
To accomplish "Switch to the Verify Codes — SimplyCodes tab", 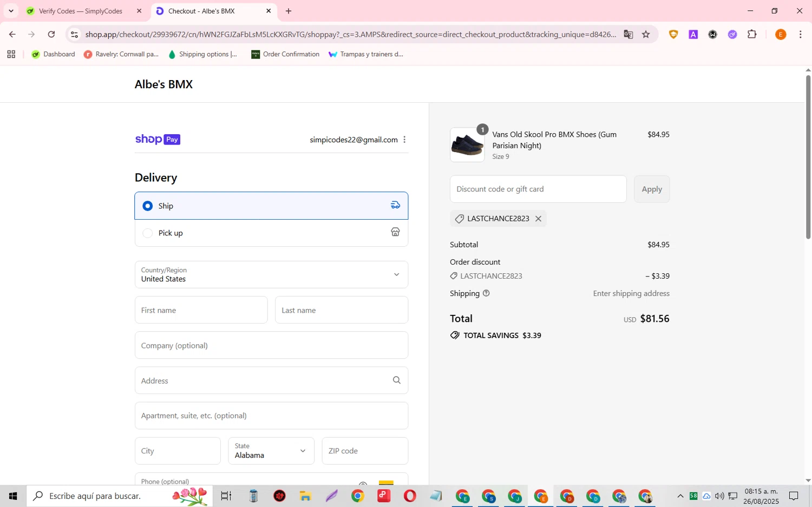I will (x=80, y=11).
